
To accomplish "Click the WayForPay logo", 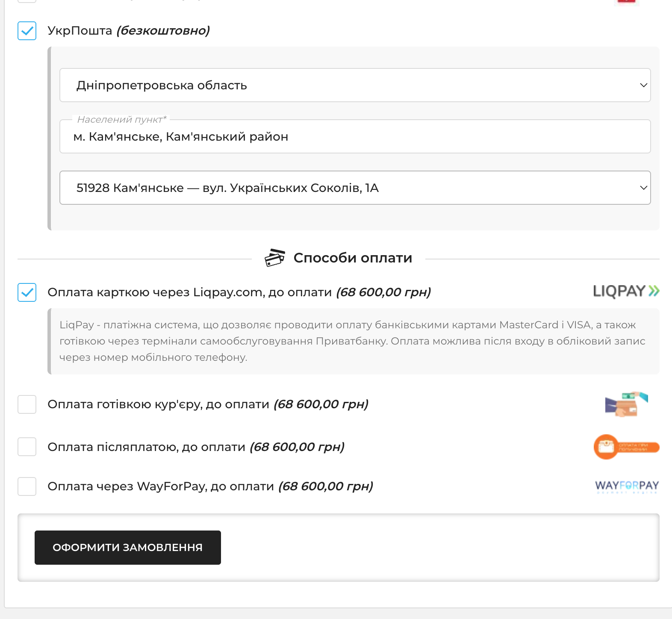I will click(627, 486).
